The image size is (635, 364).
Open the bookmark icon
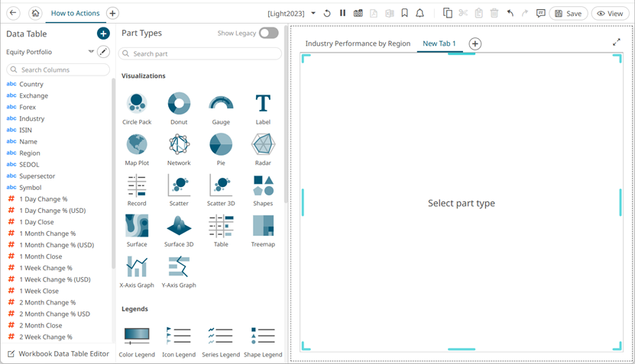(404, 13)
